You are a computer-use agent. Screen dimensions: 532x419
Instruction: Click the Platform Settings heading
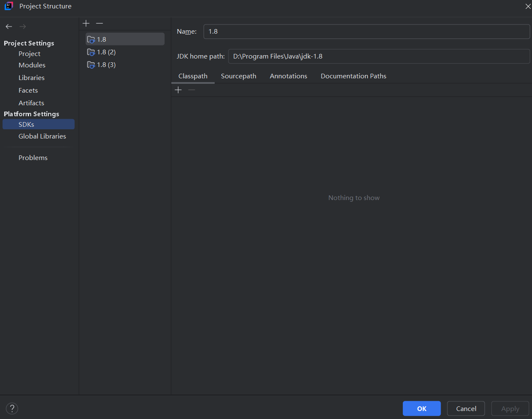32,114
